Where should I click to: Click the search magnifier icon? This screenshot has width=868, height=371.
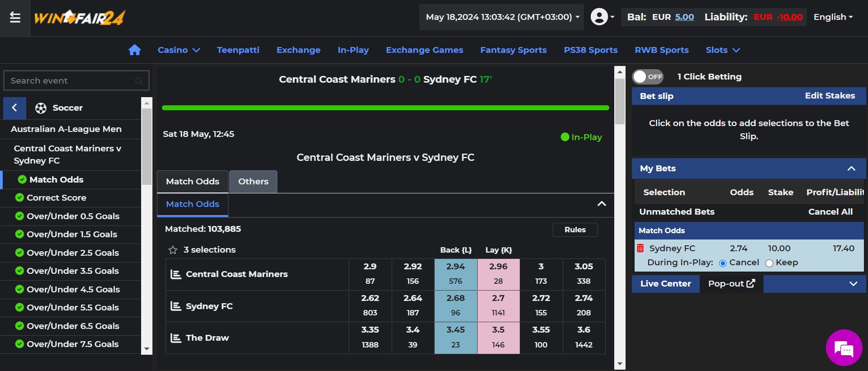[x=139, y=81]
